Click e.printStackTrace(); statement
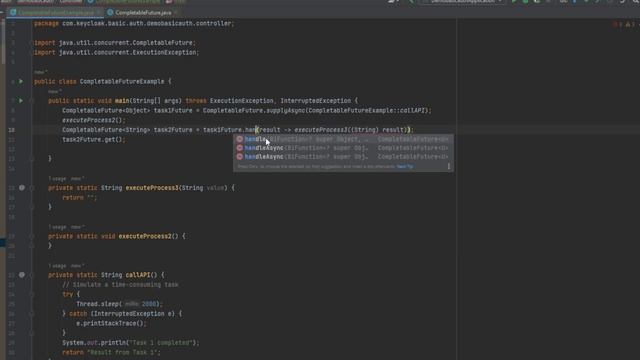Screen dimensions: 640x360 (x=111, y=323)
